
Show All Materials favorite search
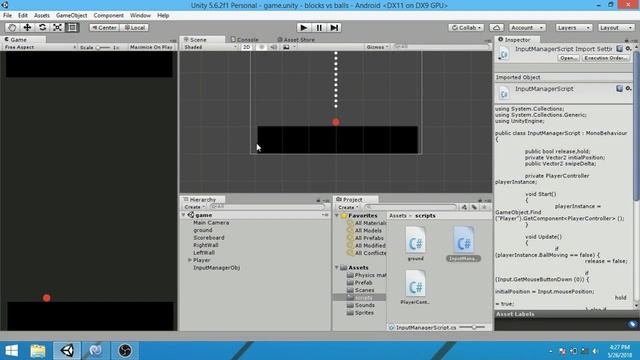click(x=367, y=223)
